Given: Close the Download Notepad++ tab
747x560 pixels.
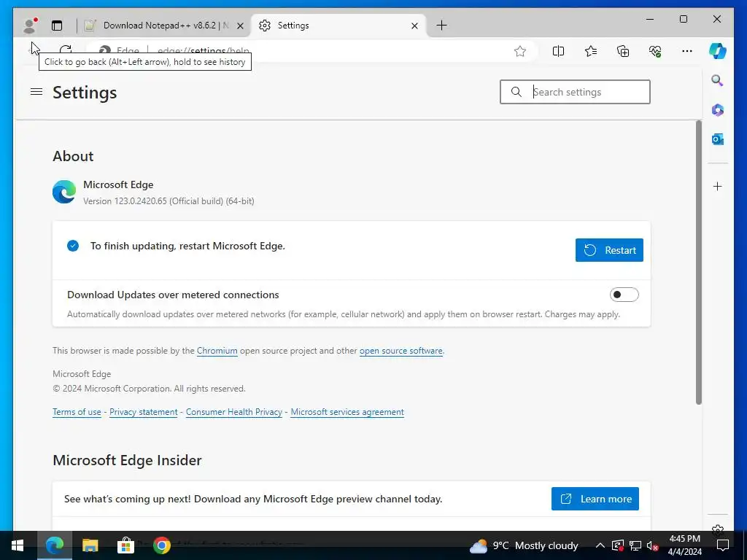Looking at the screenshot, I should coord(240,26).
